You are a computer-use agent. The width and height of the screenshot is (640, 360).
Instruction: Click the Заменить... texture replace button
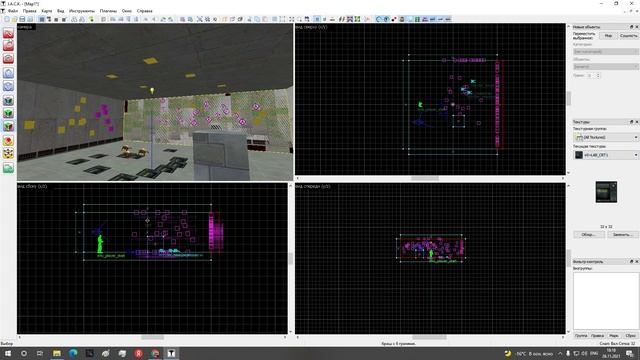(x=622, y=234)
